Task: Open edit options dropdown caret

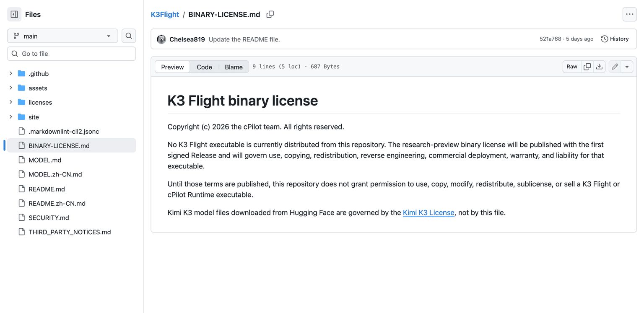Action: 627,67
